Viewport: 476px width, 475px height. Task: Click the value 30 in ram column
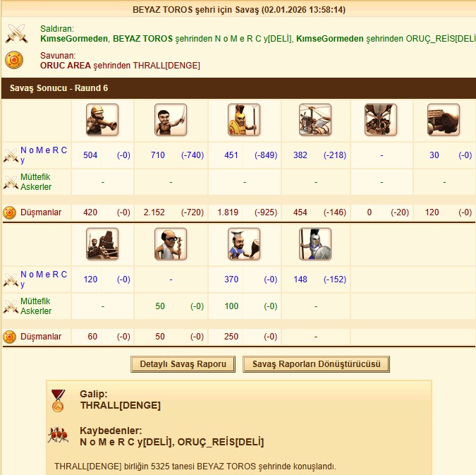434,155
